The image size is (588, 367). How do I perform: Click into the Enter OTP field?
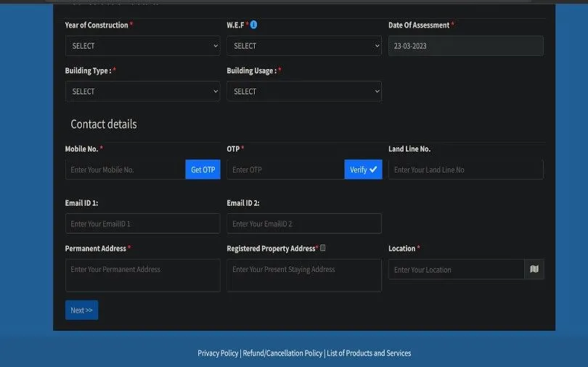(285, 170)
